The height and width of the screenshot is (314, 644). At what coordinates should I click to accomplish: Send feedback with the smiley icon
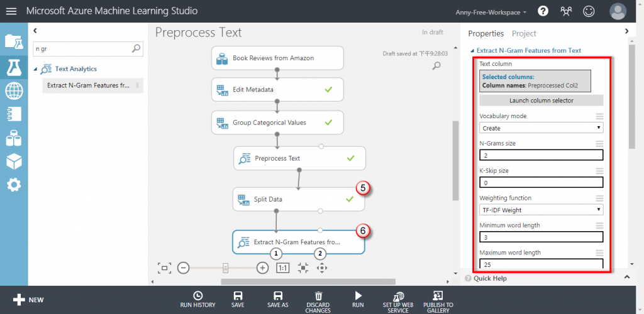(589, 11)
